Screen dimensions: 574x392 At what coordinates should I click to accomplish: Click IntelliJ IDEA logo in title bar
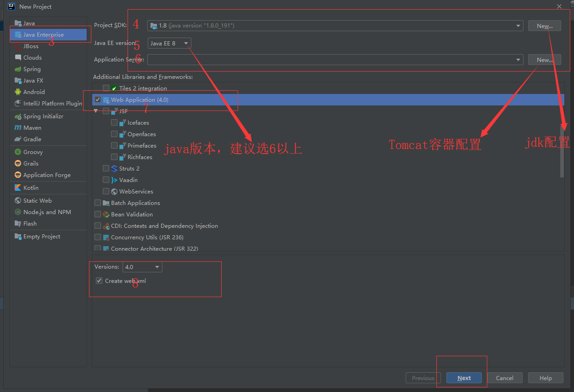(x=11, y=6)
